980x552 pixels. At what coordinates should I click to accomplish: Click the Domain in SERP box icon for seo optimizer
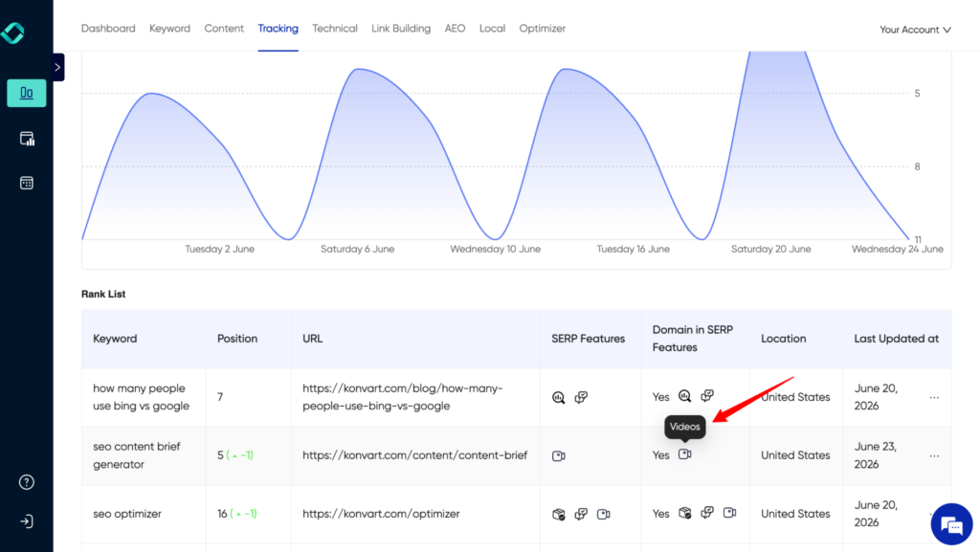pyautogui.click(x=685, y=513)
